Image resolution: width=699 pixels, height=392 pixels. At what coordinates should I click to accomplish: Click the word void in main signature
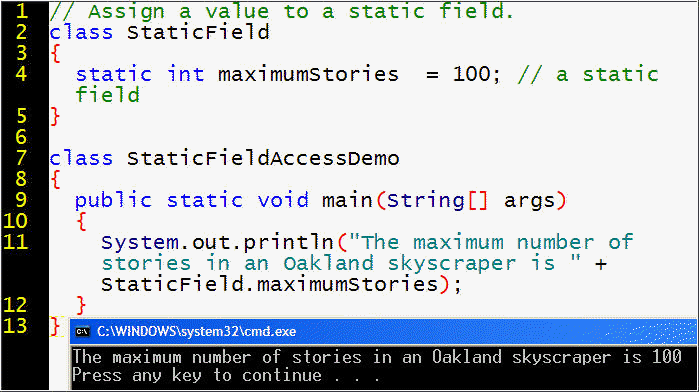283,200
